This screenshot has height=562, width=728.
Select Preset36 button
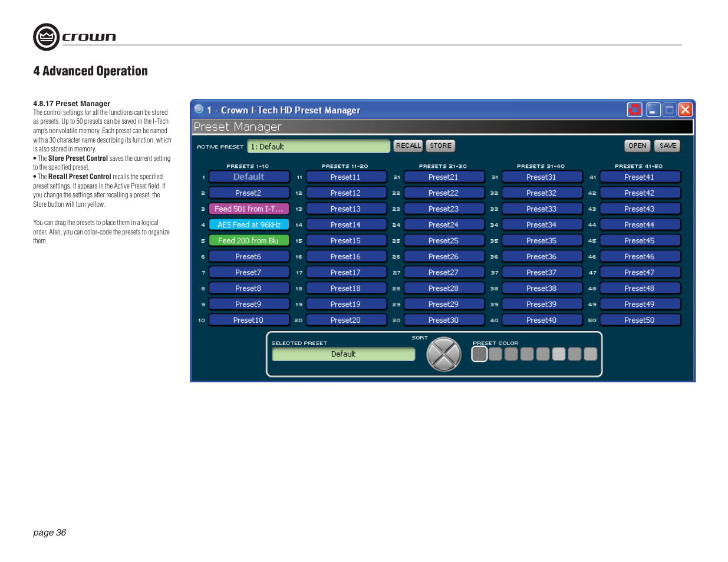pyautogui.click(x=542, y=256)
